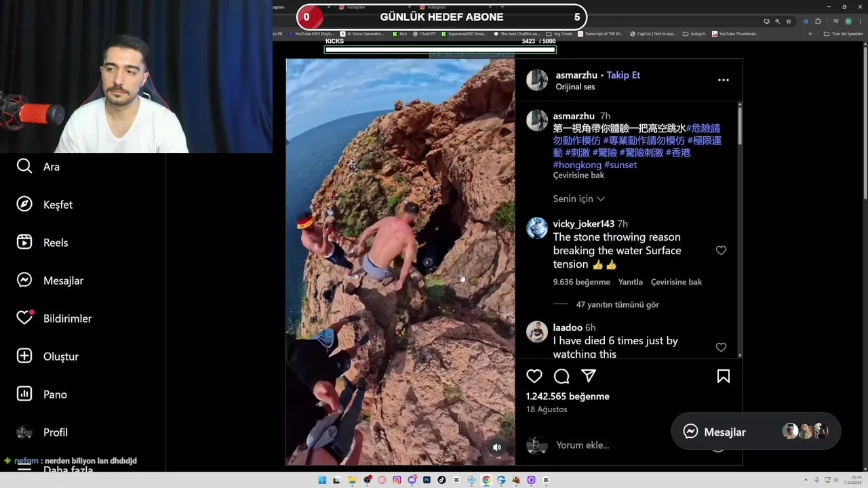Screen dimensions: 868x488
Task: Open the Reels icon in sidebar
Action: pyautogui.click(x=24, y=242)
